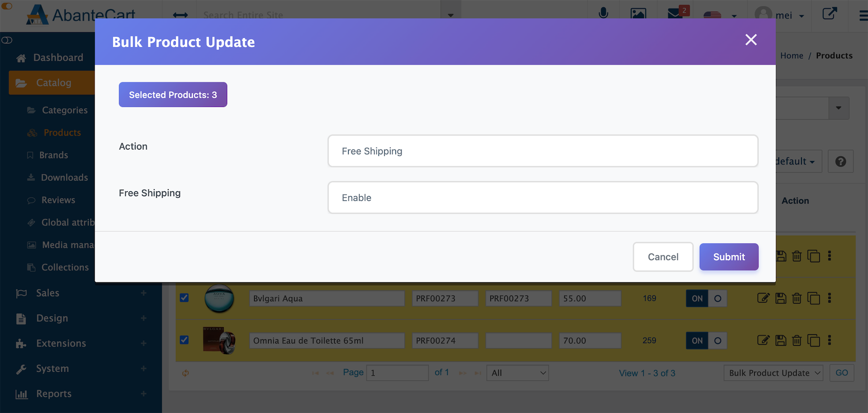Open the Sales menu in sidebar
This screenshot has width=868, height=413.
tap(48, 293)
